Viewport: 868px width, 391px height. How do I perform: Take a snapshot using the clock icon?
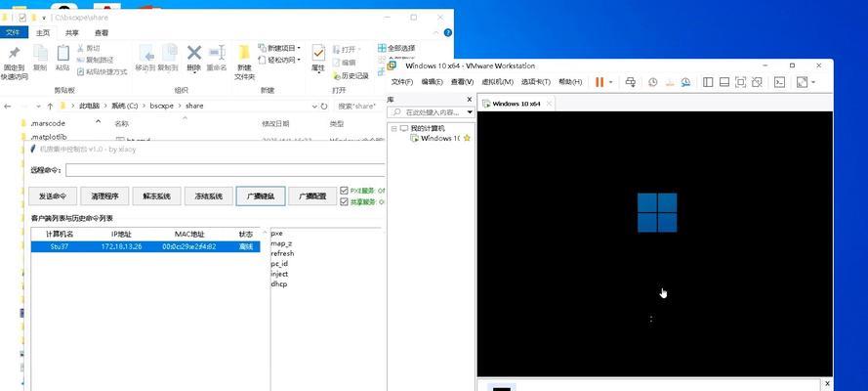(652, 82)
